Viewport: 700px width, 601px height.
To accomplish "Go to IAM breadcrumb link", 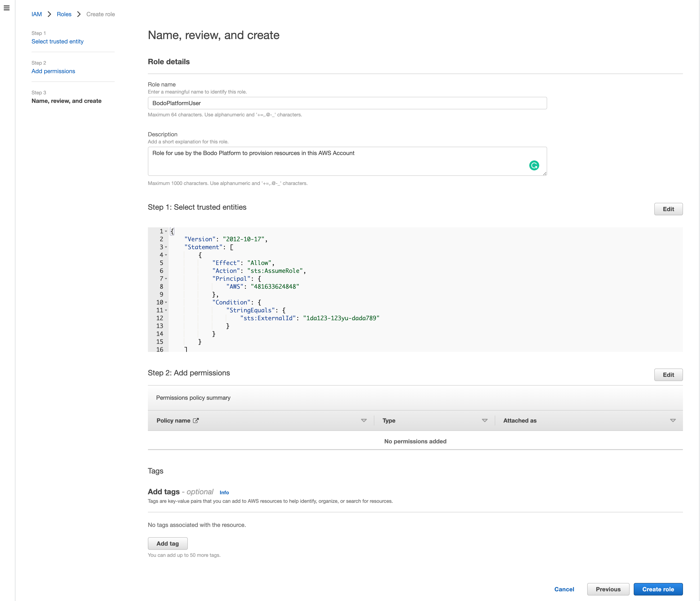I will (37, 14).
